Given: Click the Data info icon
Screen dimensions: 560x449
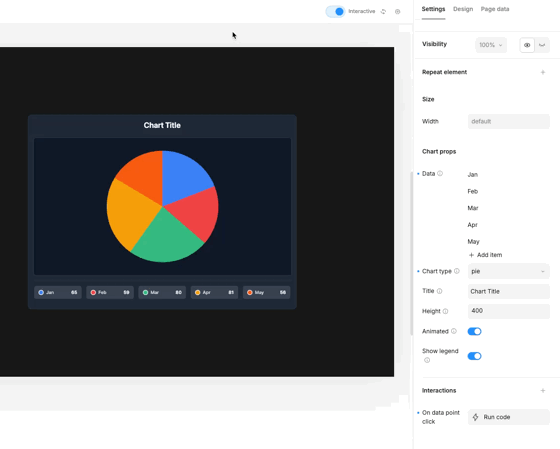Looking at the screenshot, I should (x=440, y=173).
